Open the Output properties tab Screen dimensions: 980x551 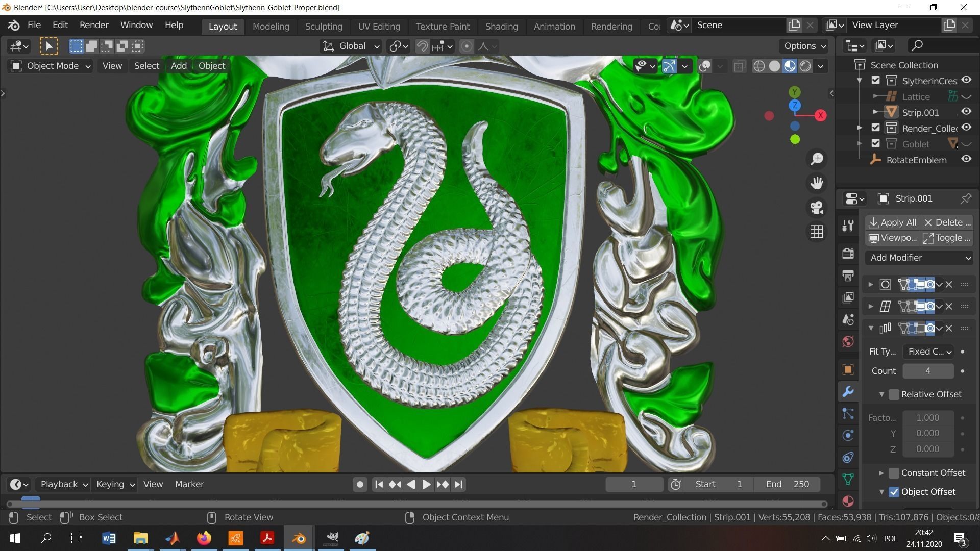tap(848, 275)
